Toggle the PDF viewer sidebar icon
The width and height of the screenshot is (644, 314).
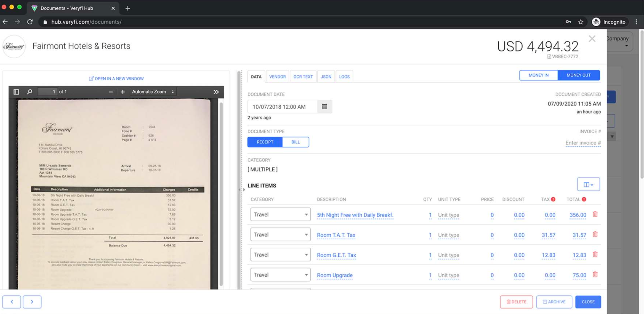(16, 92)
